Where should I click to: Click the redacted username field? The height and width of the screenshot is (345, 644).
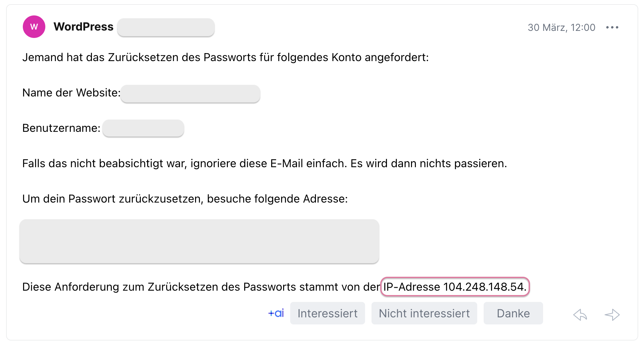143,128
